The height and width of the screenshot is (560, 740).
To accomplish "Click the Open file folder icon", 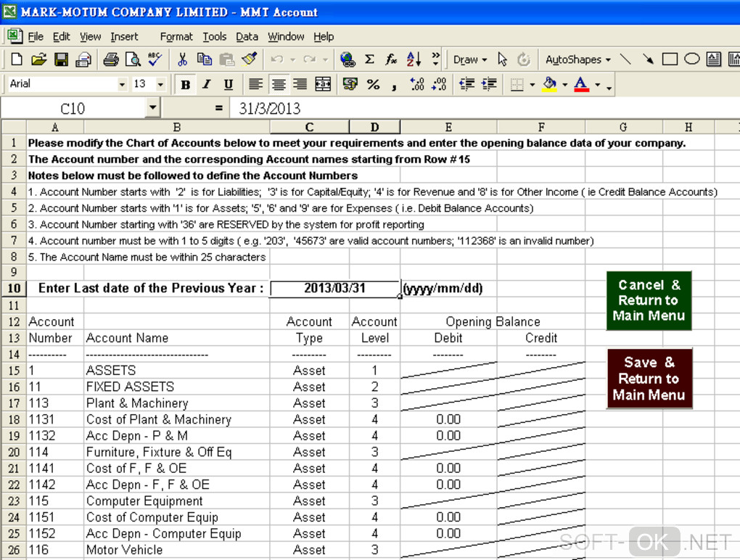I will pyautogui.click(x=38, y=59).
